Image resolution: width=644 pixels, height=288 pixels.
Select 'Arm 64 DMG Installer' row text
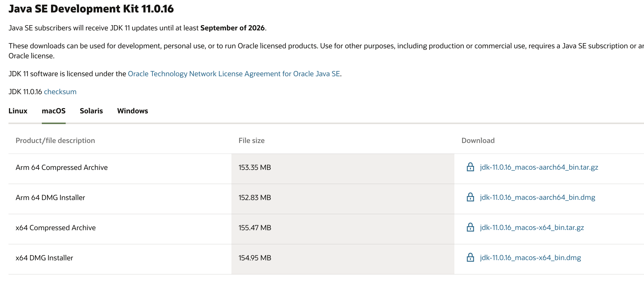click(x=50, y=198)
